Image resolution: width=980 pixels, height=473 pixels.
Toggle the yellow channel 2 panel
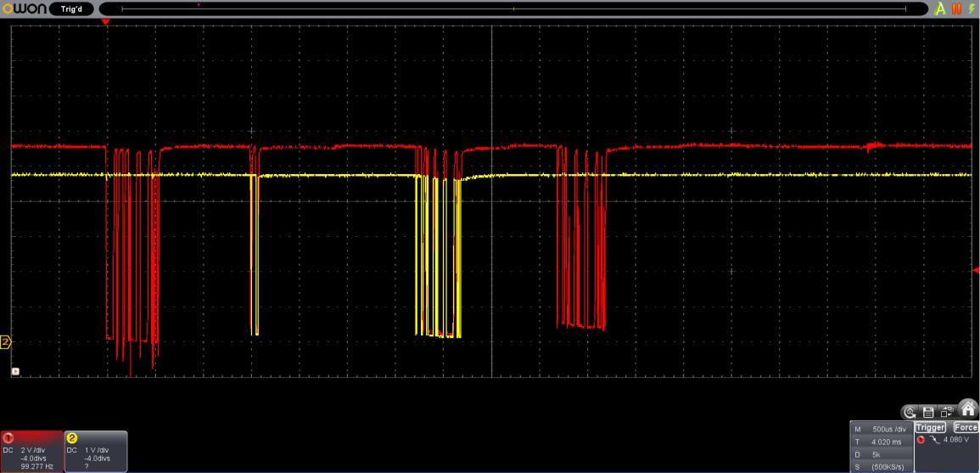[x=95, y=450]
